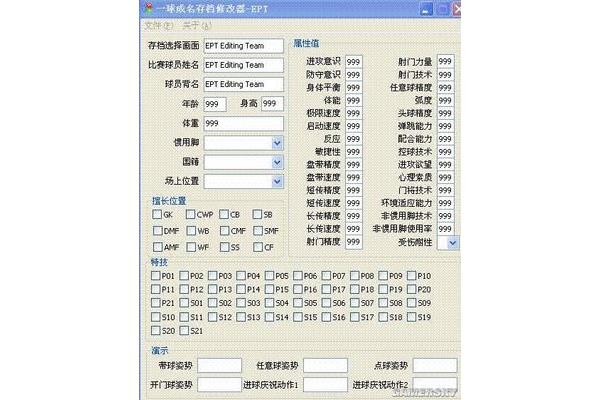
Task: Maximize the editor window
Action: coord(443,9)
